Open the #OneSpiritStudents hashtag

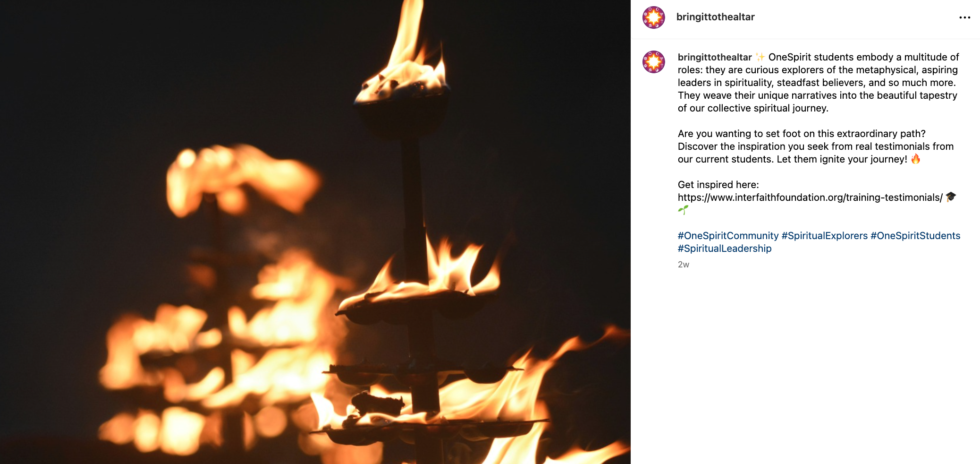[x=915, y=236]
